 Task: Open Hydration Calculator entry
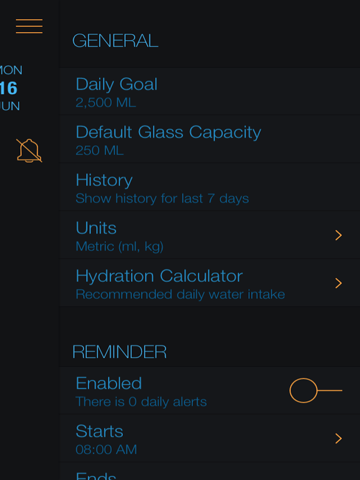coord(210,284)
